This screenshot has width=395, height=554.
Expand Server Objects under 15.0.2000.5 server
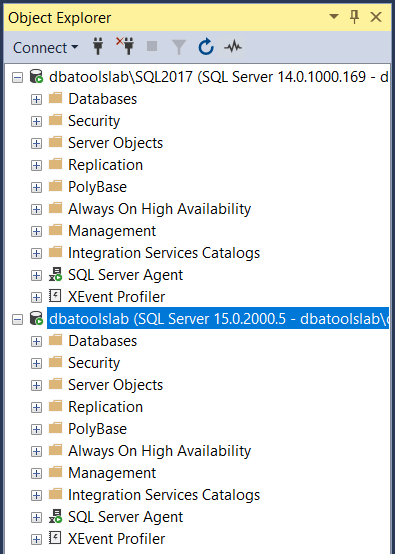click(36, 385)
